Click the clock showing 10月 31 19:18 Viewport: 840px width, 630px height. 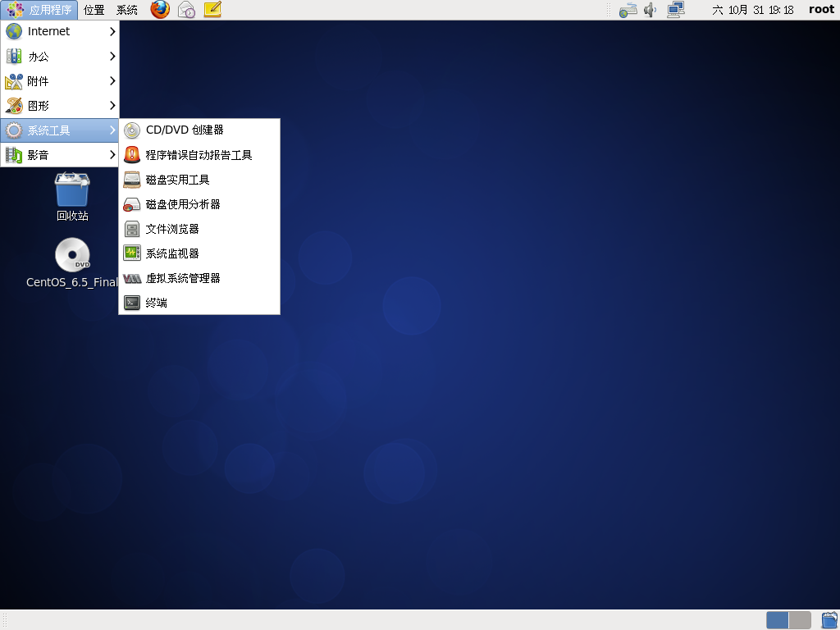click(x=753, y=10)
